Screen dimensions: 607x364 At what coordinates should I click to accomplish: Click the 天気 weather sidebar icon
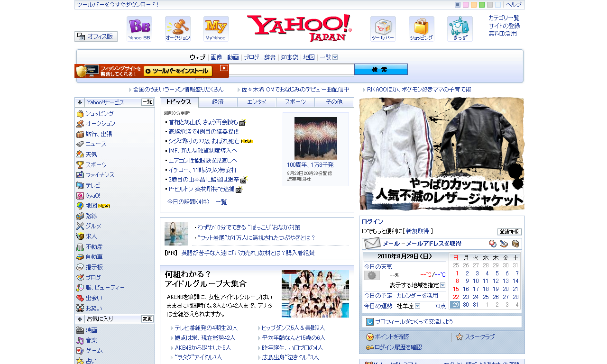click(80, 155)
